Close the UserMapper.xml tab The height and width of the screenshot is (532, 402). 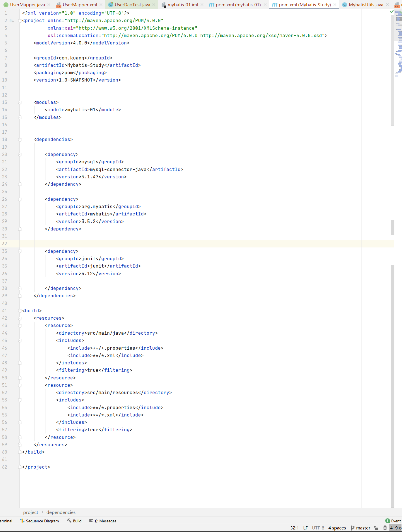(x=101, y=5)
